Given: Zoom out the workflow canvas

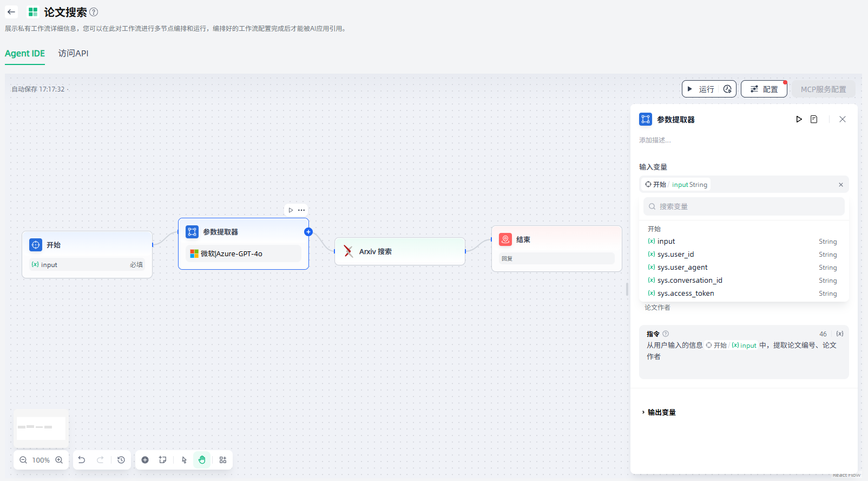Looking at the screenshot, I should point(23,460).
